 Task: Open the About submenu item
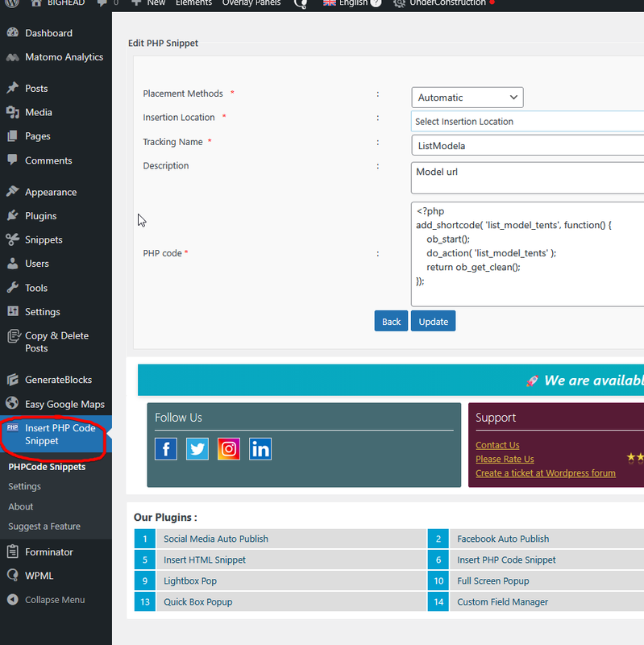(x=21, y=506)
